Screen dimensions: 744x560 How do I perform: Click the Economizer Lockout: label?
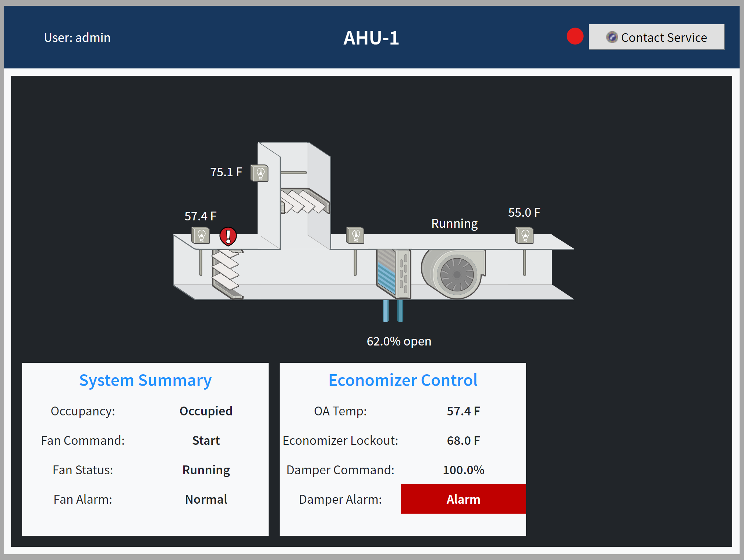pyautogui.click(x=340, y=440)
